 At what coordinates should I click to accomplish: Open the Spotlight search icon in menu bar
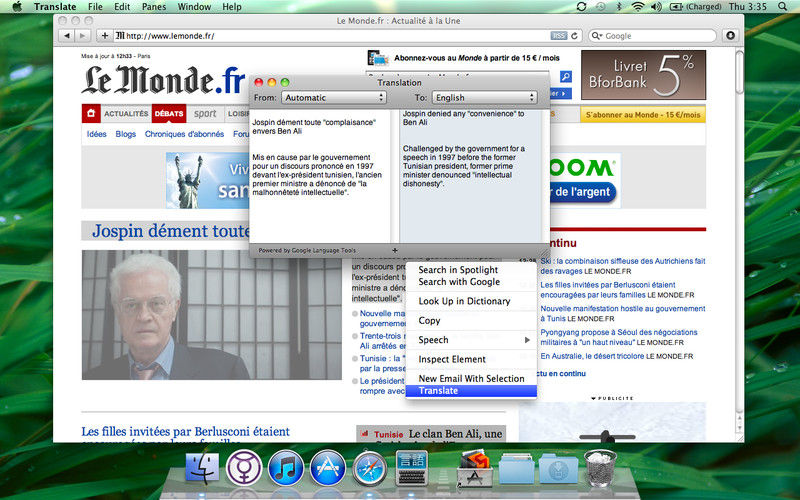[x=782, y=7]
